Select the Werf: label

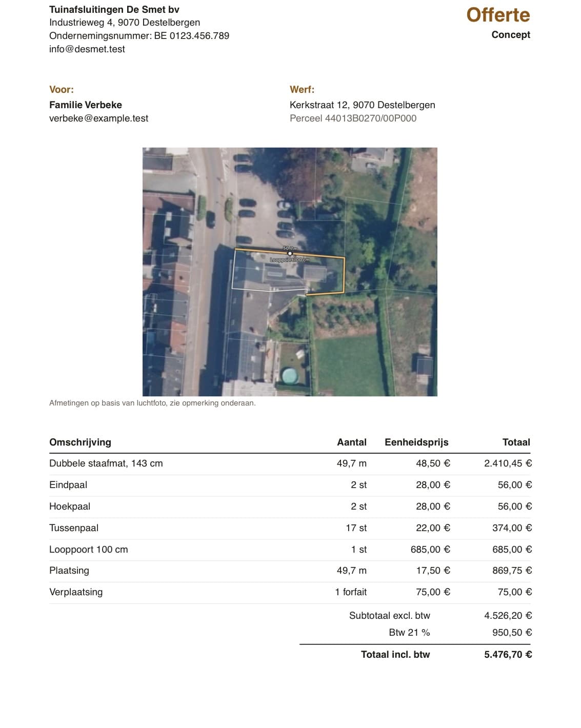tap(302, 89)
